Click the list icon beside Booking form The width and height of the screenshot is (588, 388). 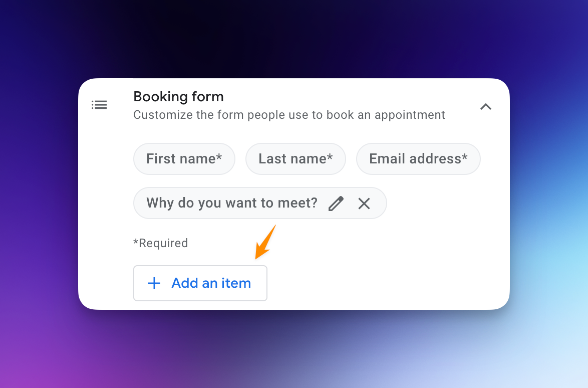pos(99,105)
